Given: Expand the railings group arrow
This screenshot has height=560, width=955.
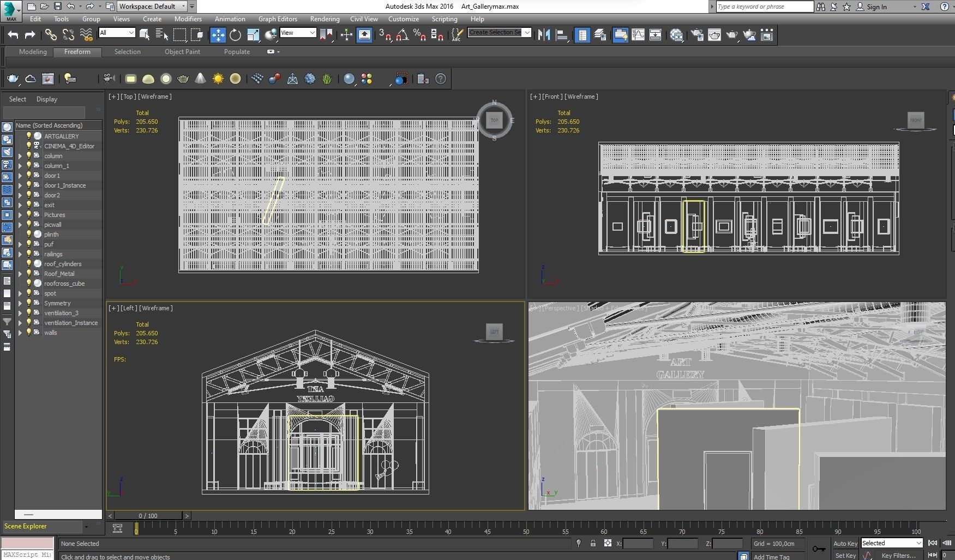Looking at the screenshot, I should click(20, 254).
